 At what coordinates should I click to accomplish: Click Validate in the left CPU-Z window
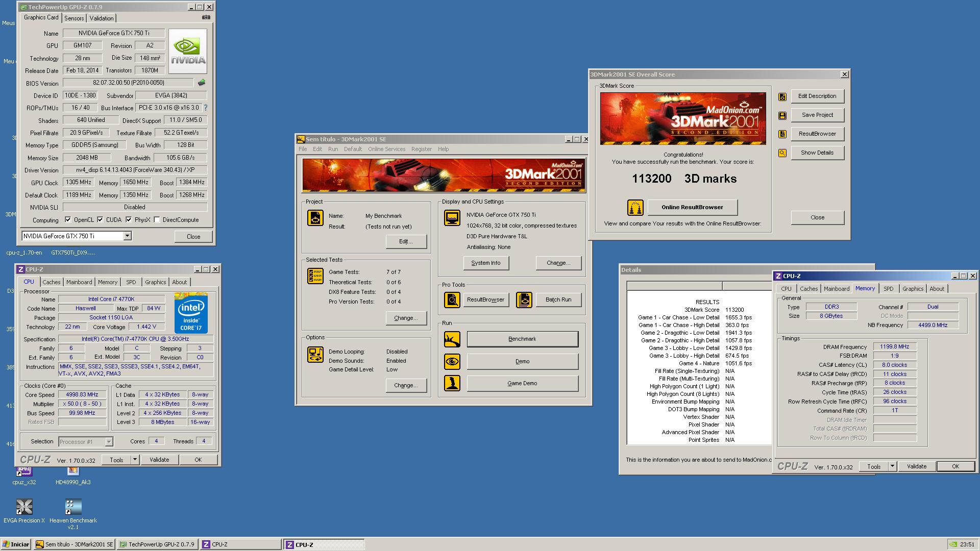(159, 460)
